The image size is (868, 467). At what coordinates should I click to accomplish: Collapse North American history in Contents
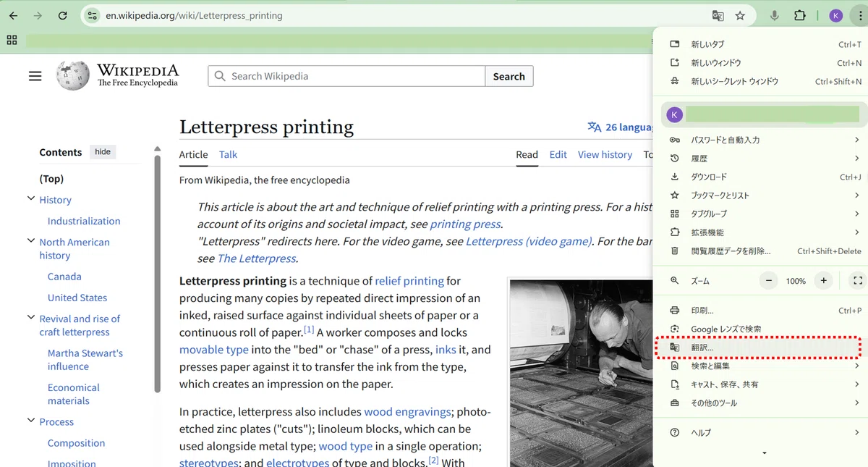pos(31,241)
